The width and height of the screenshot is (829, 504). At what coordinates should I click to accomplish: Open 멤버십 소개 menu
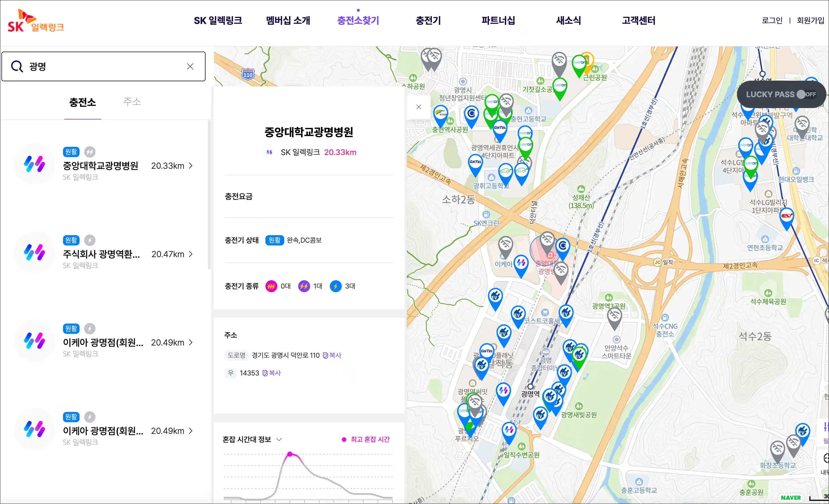pyautogui.click(x=288, y=21)
